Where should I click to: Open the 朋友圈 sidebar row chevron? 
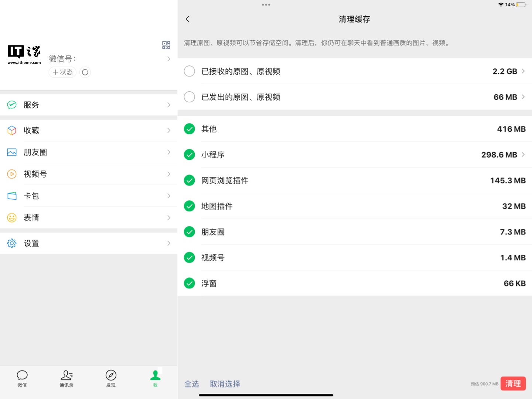tap(169, 152)
